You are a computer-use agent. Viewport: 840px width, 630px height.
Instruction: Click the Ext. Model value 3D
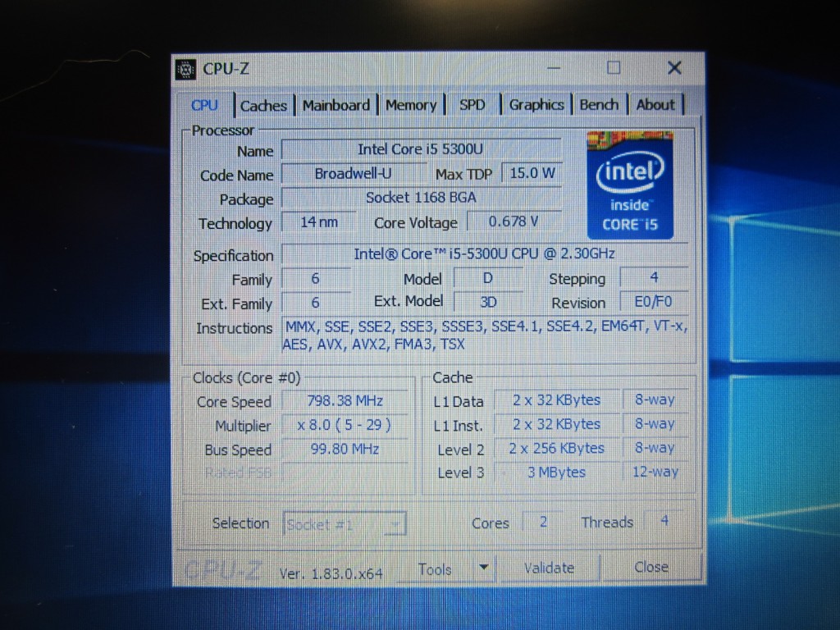(487, 302)
